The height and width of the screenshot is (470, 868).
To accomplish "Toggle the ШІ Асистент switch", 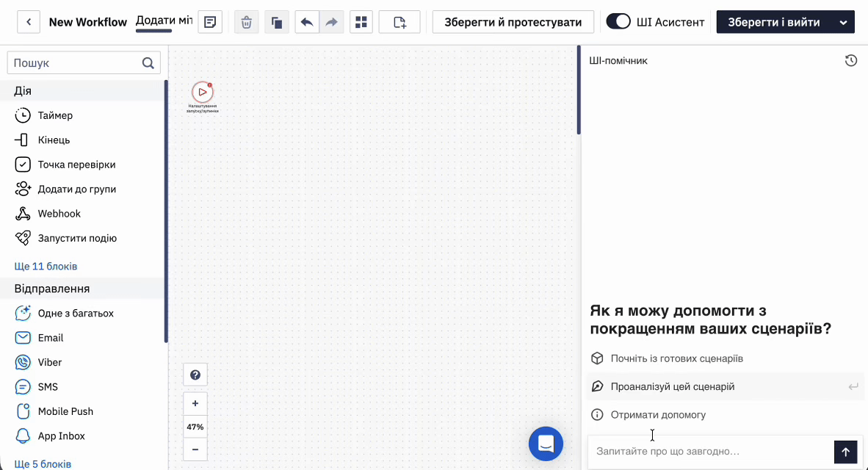I will click(618, 21).
